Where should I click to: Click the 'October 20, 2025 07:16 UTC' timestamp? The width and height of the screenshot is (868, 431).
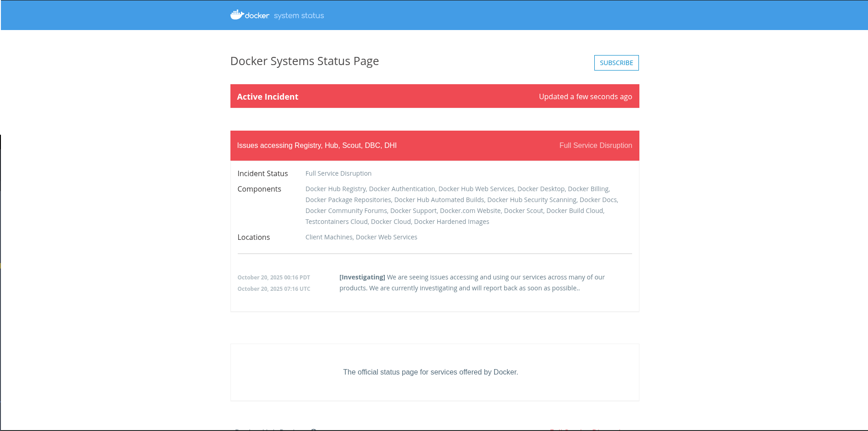[x=273, y=289]
